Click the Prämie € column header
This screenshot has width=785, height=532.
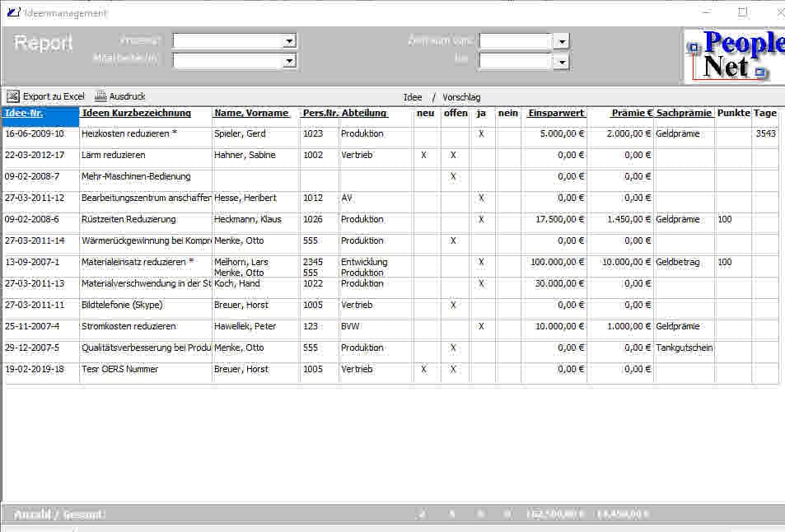tap(632, 113)
